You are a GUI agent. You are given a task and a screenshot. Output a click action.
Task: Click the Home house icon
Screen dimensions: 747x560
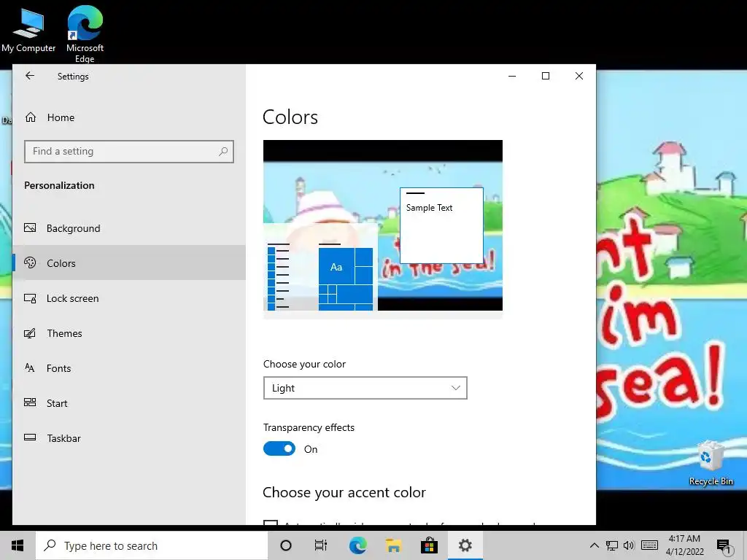[31, 117]
